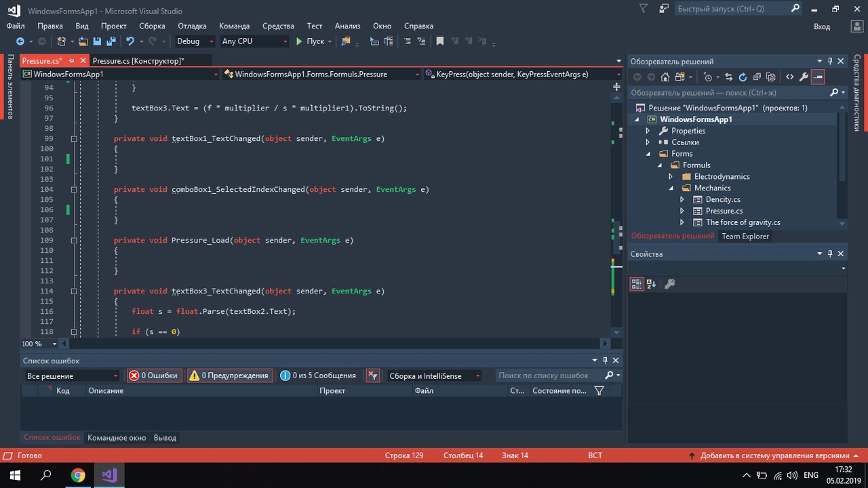This screenshot has width=868, height=488.
Task: Undo the last edit with the undo arrow
Action: 130,41
